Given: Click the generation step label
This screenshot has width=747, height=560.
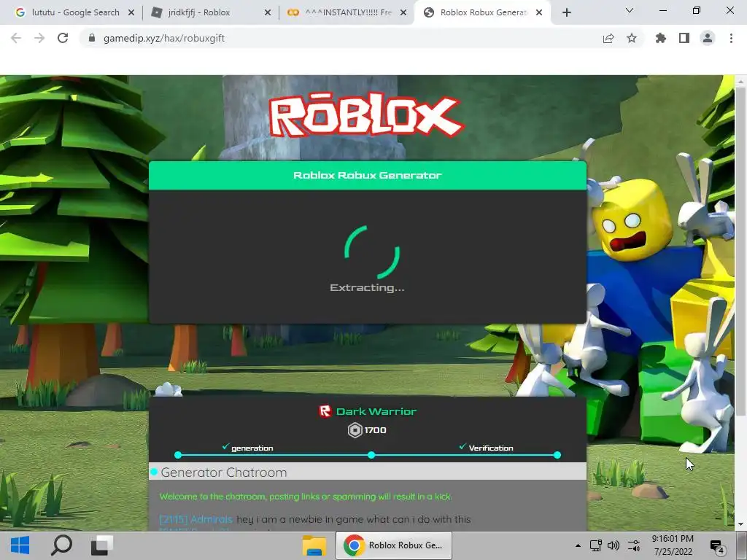Looking at the screenshot, I should click(x=252, y=448).
